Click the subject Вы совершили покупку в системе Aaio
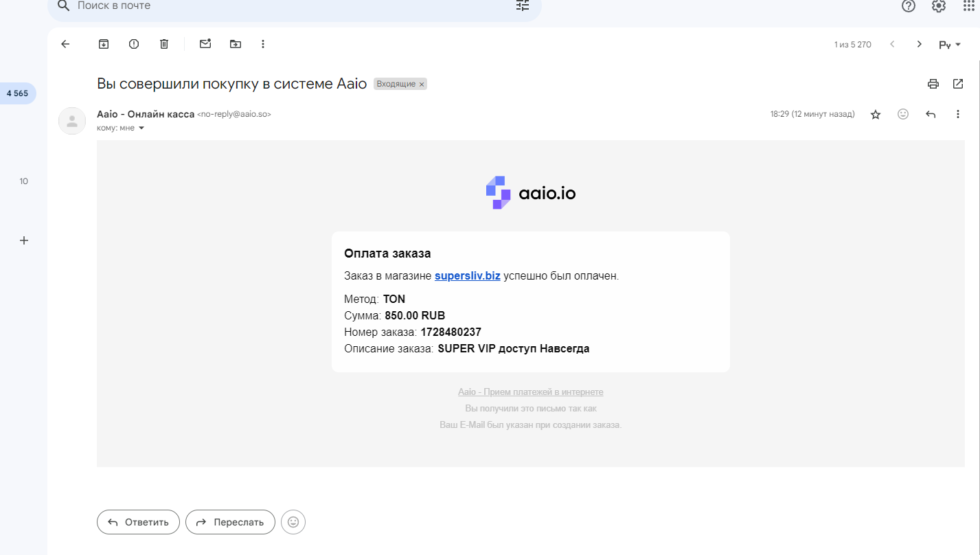 pos(233,84)
